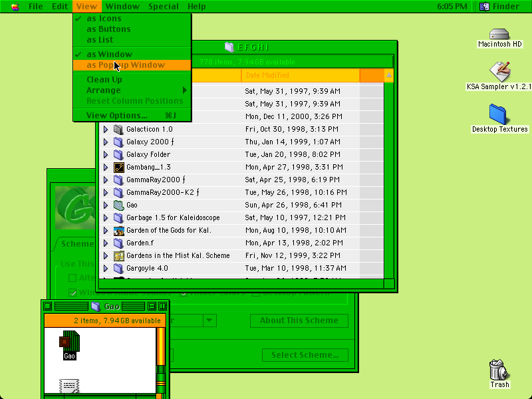Select the Garden.f folder icon
This screenshot has height=399, width=532.
click(118, 243)
